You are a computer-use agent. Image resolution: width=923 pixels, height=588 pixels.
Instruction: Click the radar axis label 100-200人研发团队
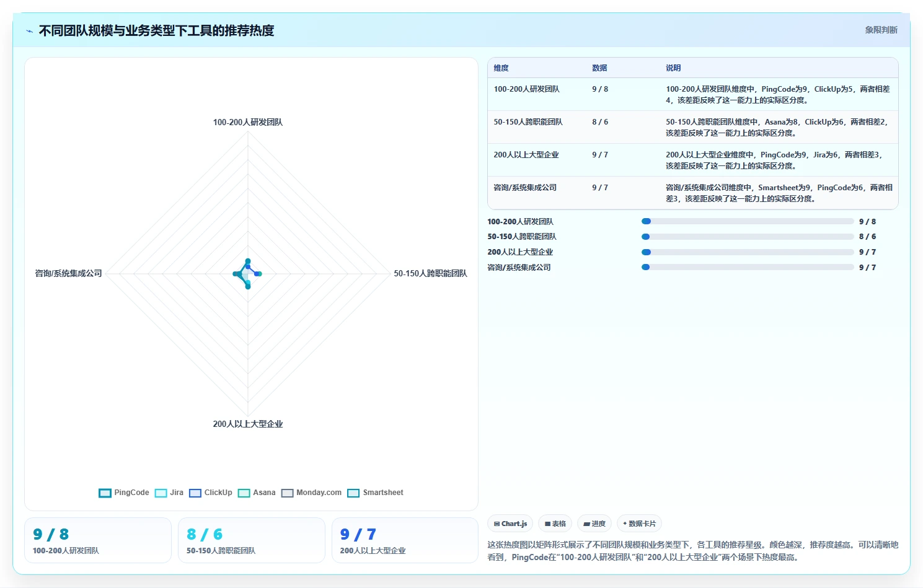point(248,123)
